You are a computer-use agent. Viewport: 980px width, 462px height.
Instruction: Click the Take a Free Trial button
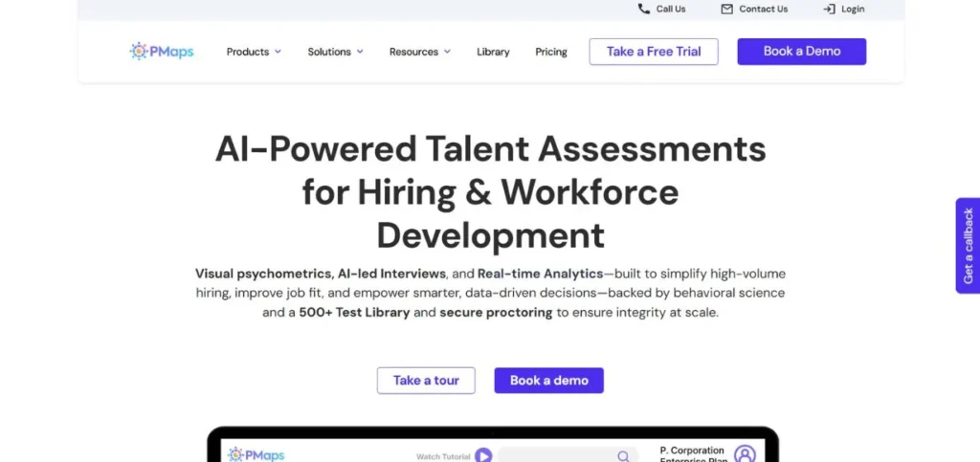pos(654,52)
